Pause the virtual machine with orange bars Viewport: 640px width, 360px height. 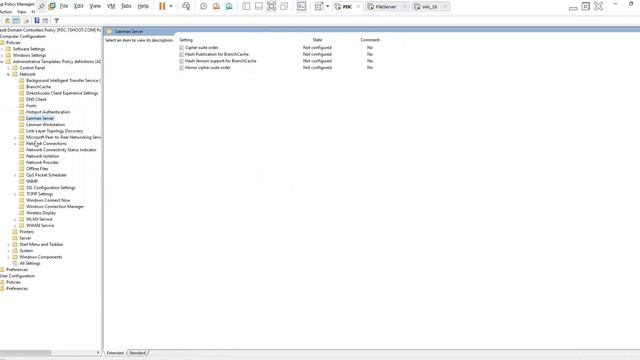162,6
